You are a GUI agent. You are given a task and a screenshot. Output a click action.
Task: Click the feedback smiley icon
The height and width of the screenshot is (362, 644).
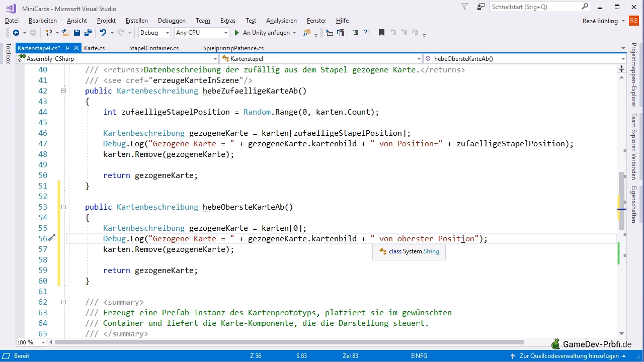[481, 7]
